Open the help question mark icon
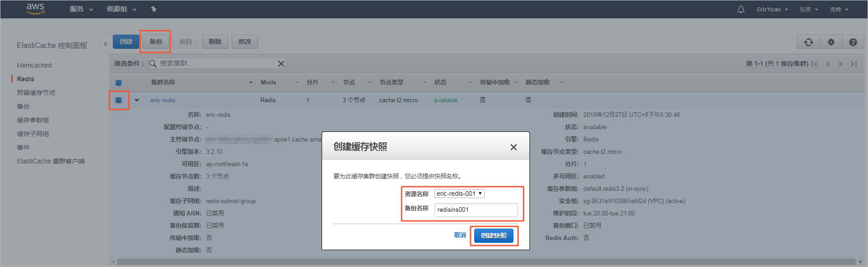 pyautogui.click(x=853, y=42)
